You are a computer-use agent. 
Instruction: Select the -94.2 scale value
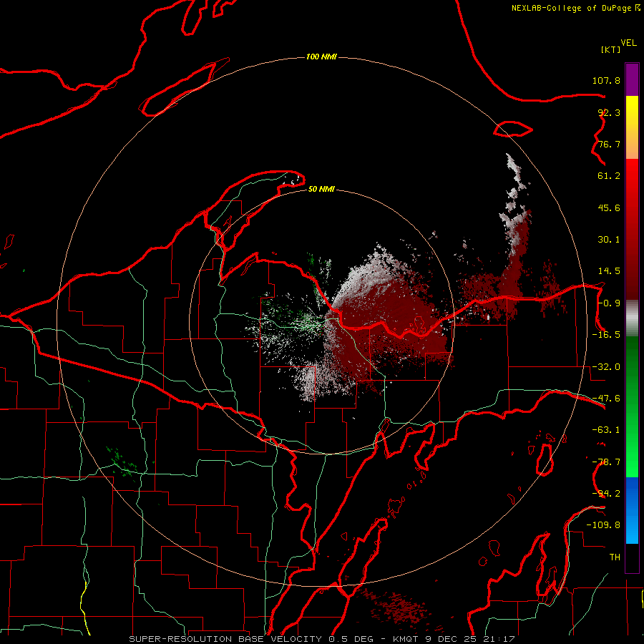click(606, 494)
